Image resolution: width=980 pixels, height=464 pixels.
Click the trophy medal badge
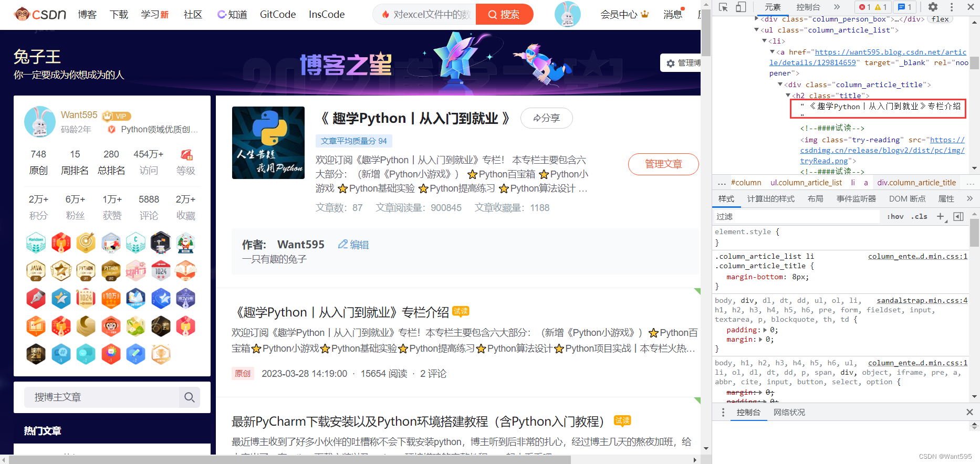point(161,354)
